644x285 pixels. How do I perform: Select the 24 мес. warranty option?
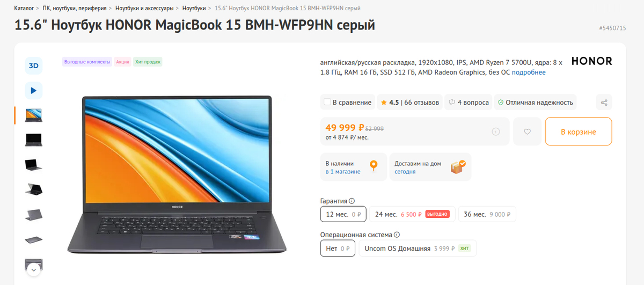pos(412,214)
